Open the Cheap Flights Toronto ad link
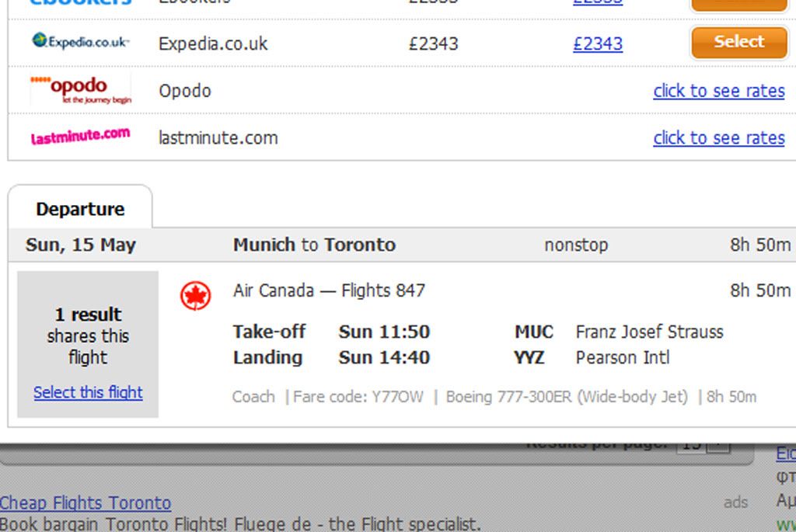 [86, 502]
